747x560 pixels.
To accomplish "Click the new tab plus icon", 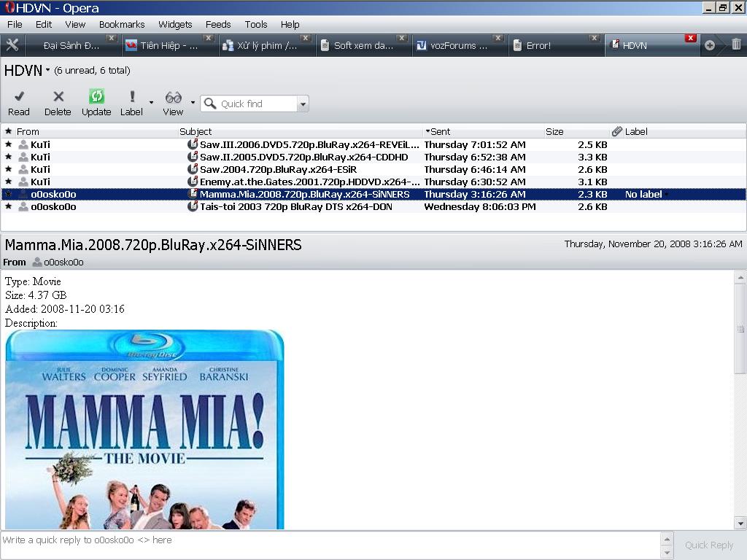I will tap(709, 45).
